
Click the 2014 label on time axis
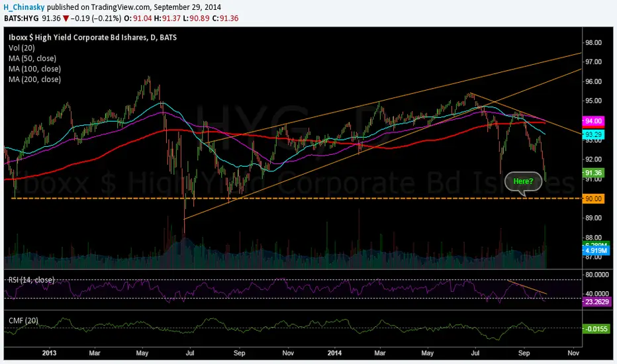(334, 353)
